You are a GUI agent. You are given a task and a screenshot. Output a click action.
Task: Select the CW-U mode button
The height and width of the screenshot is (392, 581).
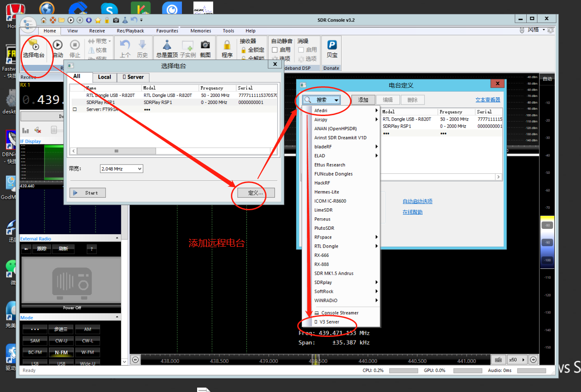pos(61,341)
